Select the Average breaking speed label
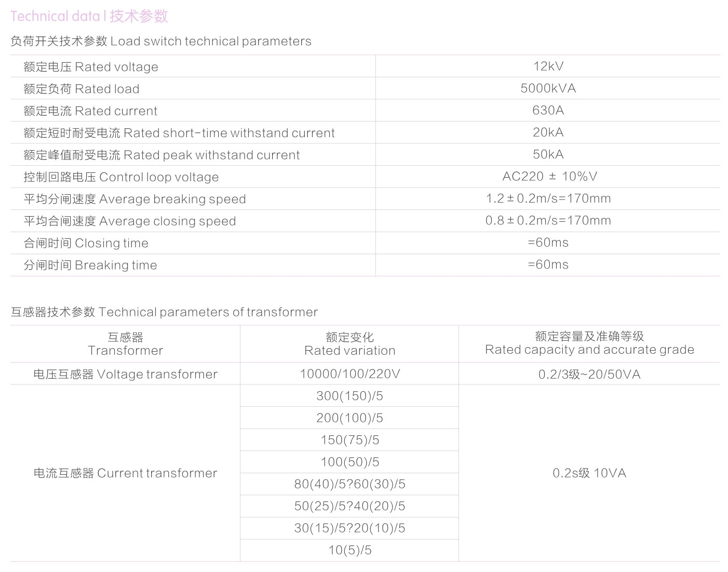 click(x=134, y=199)
